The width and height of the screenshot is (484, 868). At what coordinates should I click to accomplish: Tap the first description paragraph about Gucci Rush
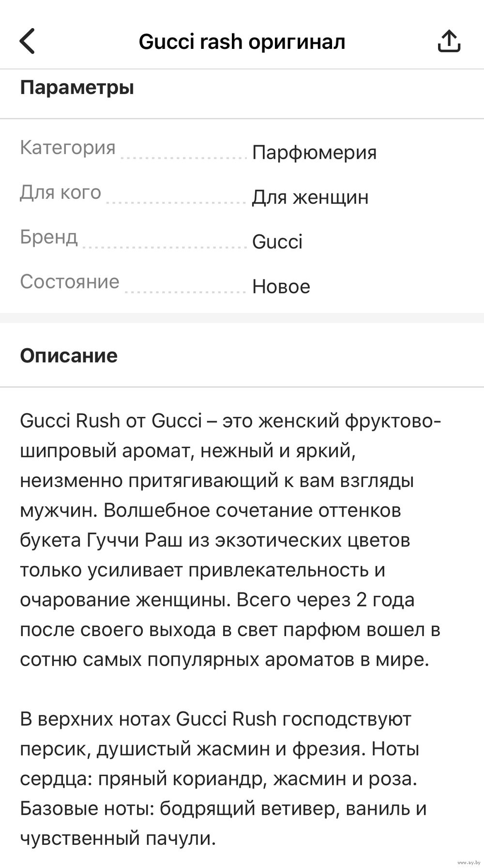tap(230, 540)
